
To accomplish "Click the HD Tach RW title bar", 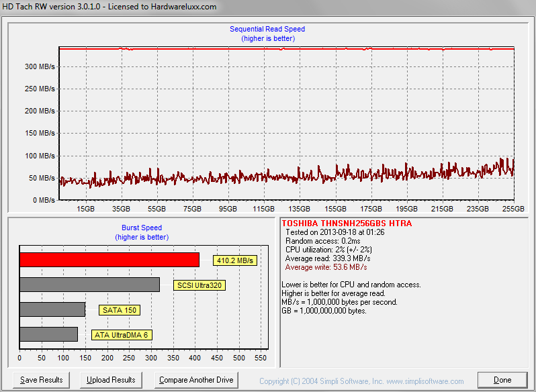I will click(268, 7).
